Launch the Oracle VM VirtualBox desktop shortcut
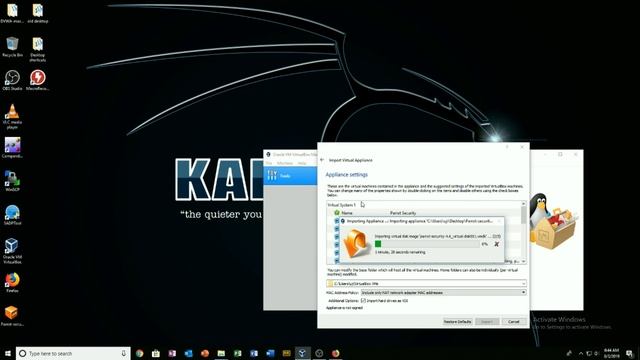 [x=12, y=251]
